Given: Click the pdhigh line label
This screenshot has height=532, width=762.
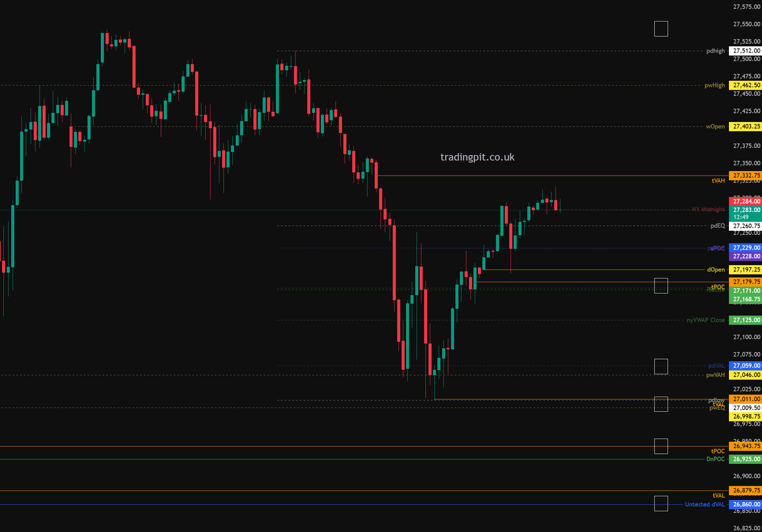Looking at the screenshot, I should click(x=716, y=51).
